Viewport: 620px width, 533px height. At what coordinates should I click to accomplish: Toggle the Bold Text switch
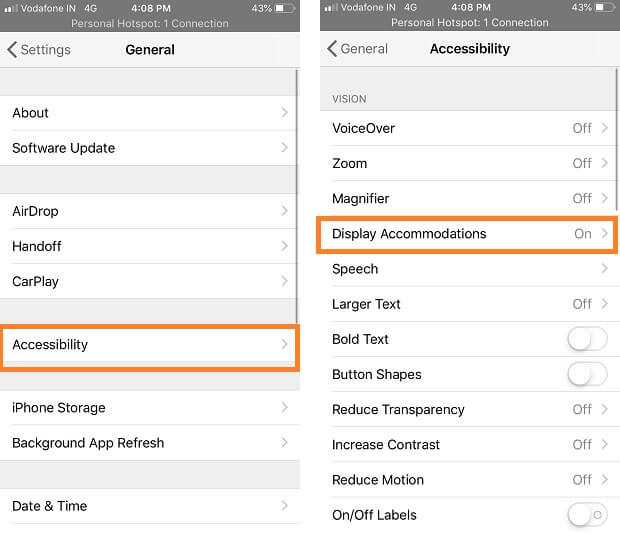coord(587,339)
